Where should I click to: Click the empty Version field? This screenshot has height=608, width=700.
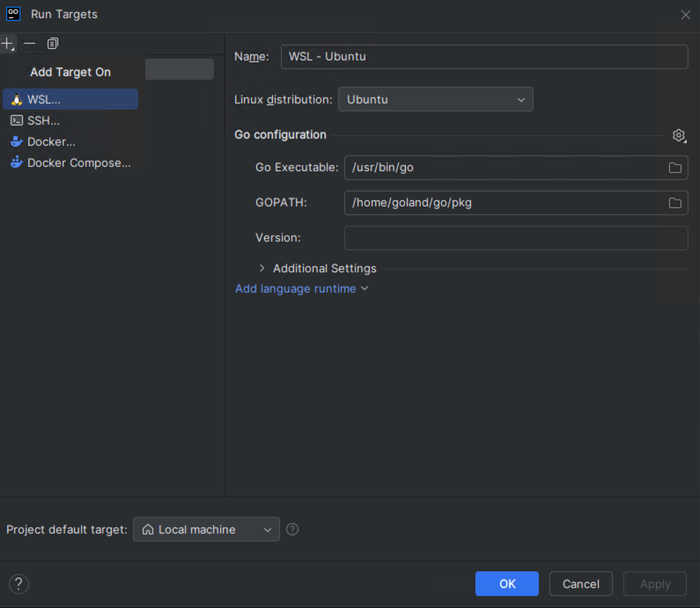[x=516, y=238]
